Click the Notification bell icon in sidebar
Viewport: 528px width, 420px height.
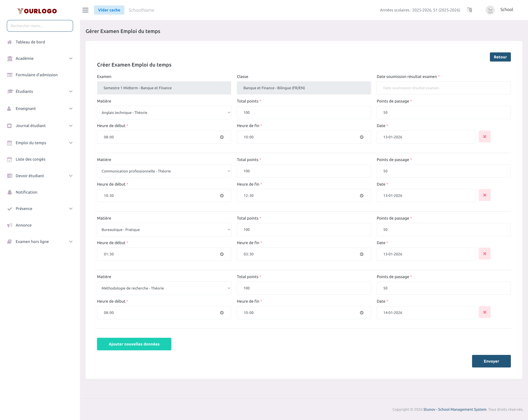click(10, 192)
